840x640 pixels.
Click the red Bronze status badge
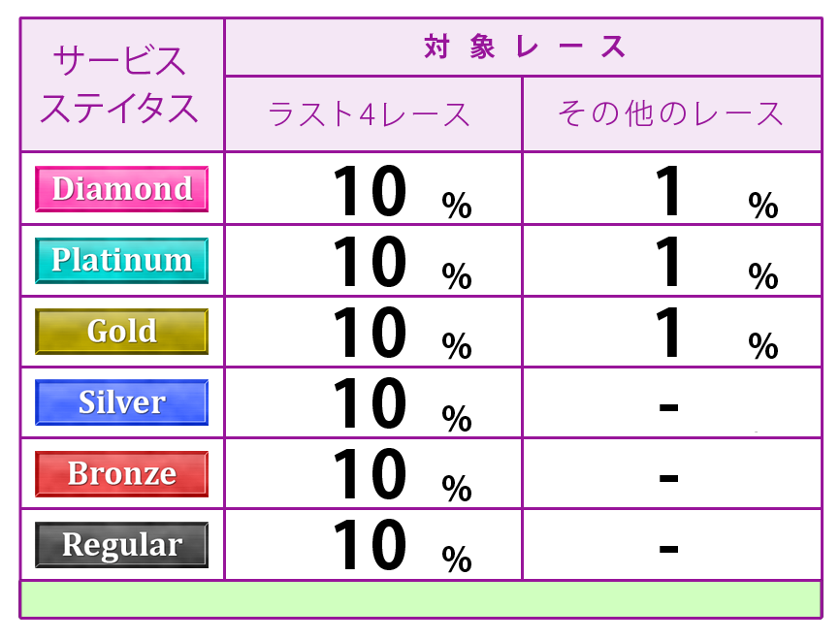pyautogui.click(x=121, y=473)
